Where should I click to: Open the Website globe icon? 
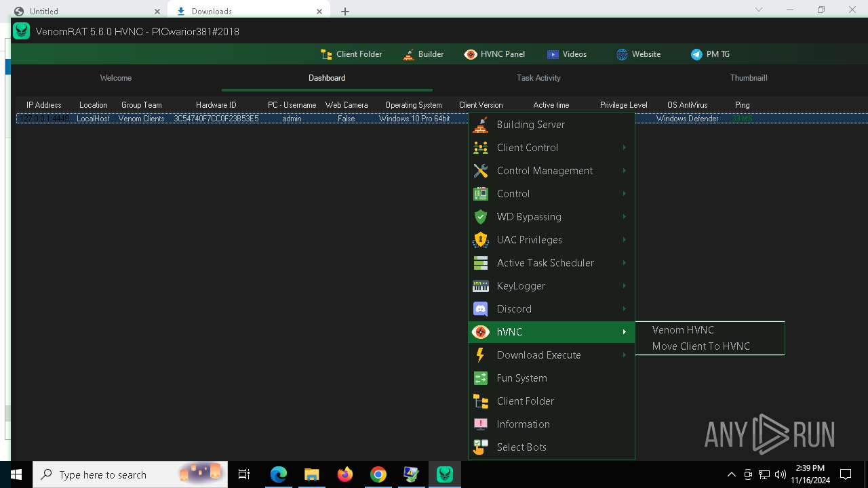coord(622,54)
